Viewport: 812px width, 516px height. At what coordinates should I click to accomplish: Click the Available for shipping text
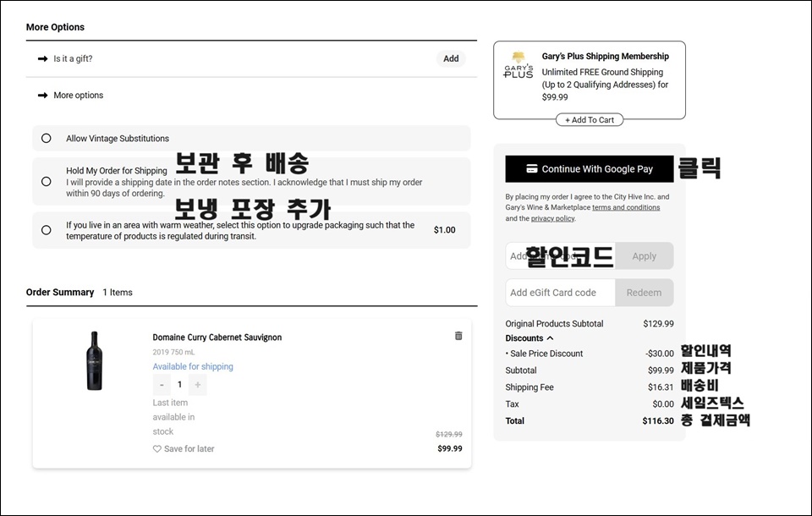(x=193, y=366)
